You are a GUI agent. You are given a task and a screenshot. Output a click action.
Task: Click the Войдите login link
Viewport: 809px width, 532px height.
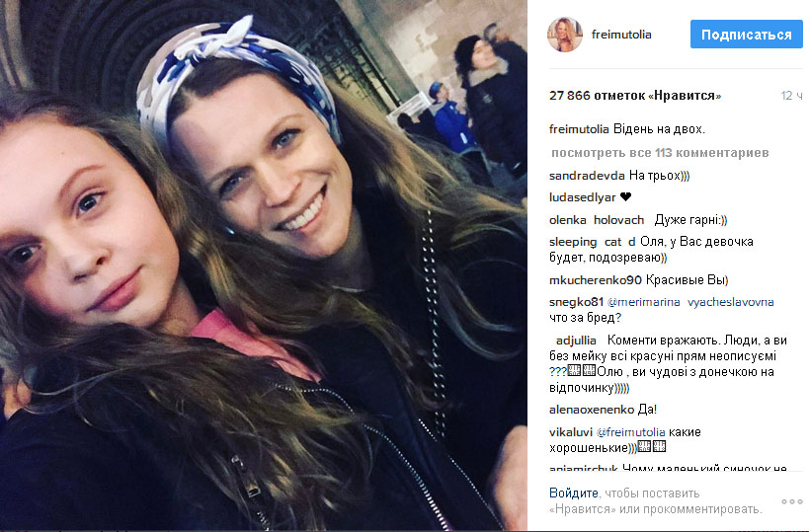[x=573, y=493]
